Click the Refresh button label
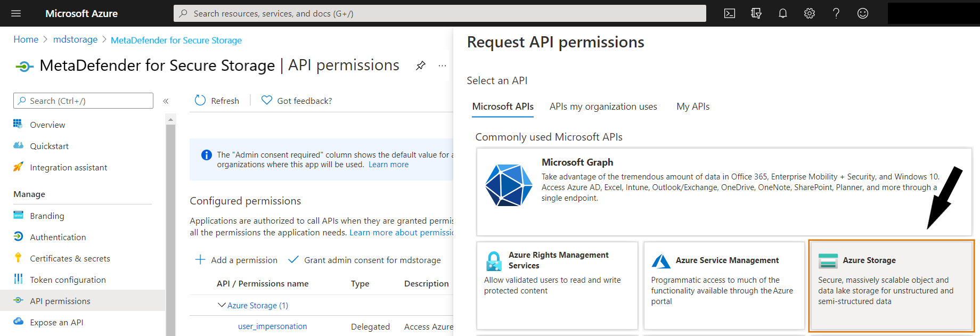The width and height of the screenshot is (980, 336). click(x=225, y=101)
